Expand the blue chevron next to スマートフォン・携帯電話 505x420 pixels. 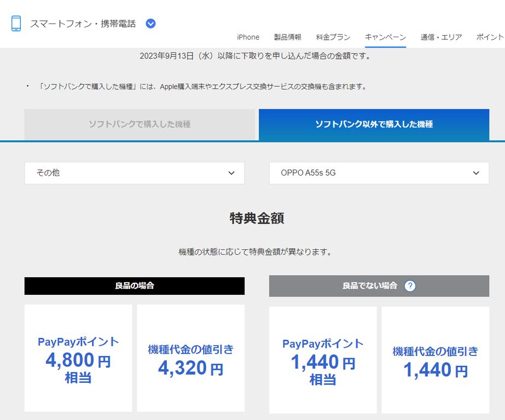150,24
